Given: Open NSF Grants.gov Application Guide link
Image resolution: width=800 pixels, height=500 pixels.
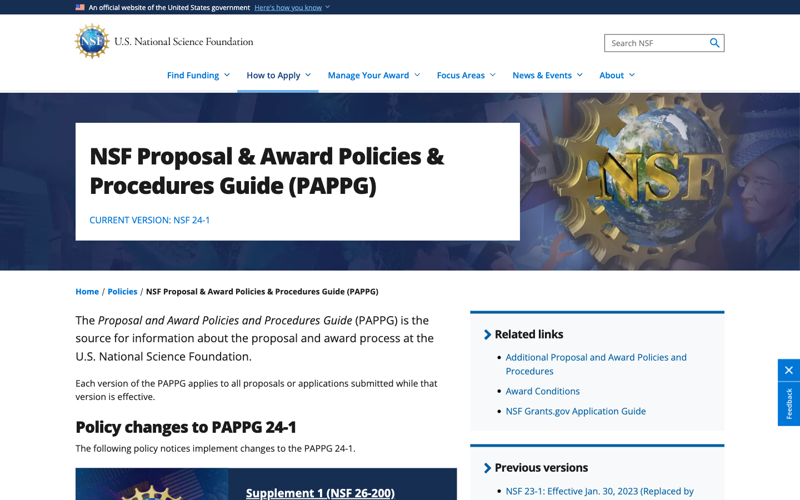Looking at the screenshot, I should point(576,411).
